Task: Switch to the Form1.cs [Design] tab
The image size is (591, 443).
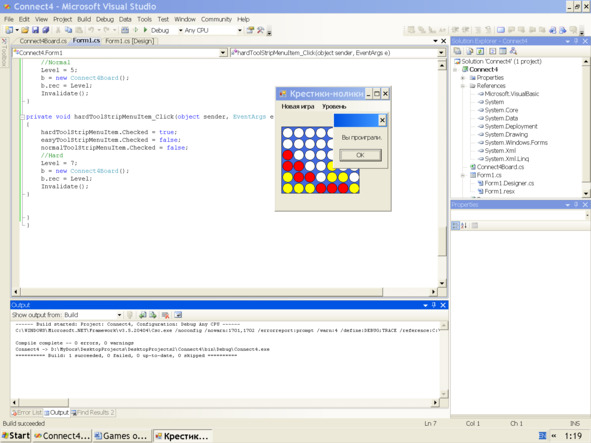Action: tap(129, 41)
